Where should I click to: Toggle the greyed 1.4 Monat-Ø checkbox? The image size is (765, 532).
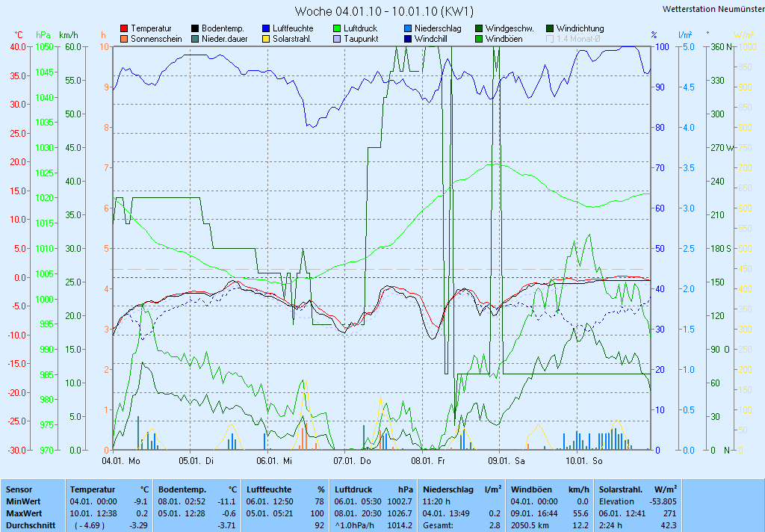[x=550, y=39]
